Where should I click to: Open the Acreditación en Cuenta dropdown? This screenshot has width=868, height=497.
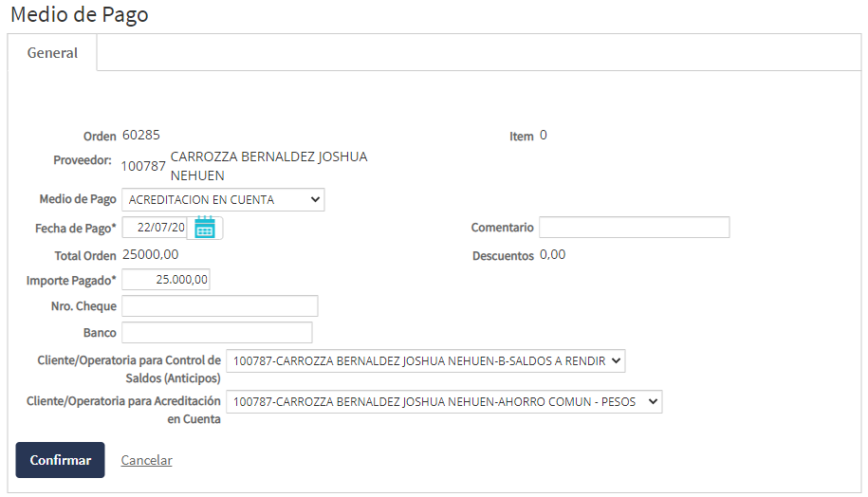click(443, 402)
